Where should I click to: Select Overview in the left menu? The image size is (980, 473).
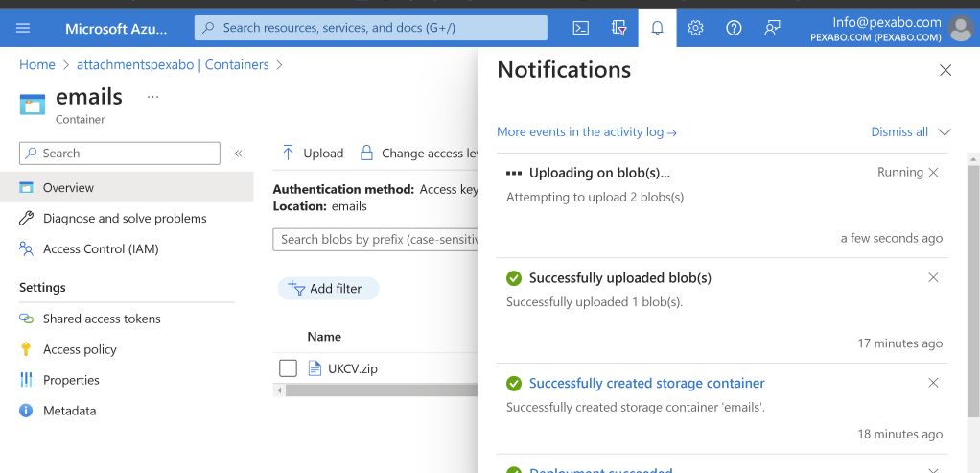[x=127, y=188]
